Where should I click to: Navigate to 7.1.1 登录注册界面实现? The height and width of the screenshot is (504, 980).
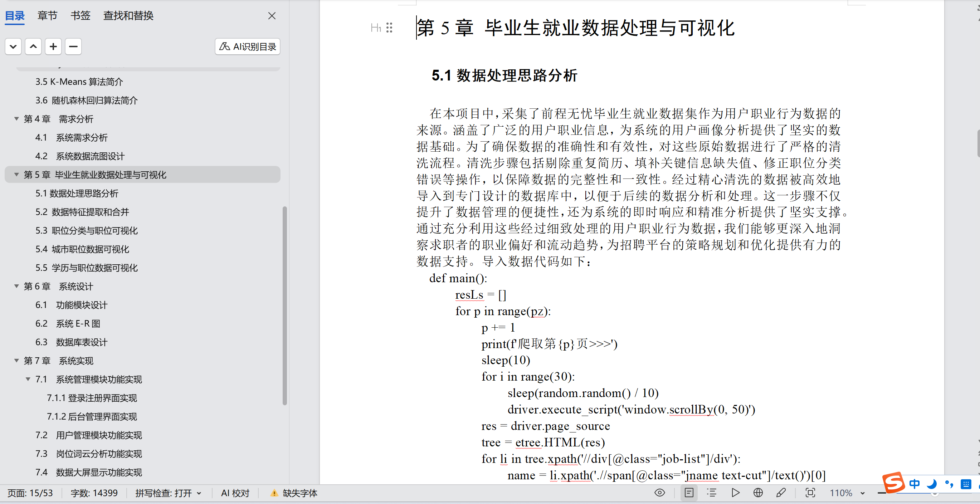[x=92, y=398]
